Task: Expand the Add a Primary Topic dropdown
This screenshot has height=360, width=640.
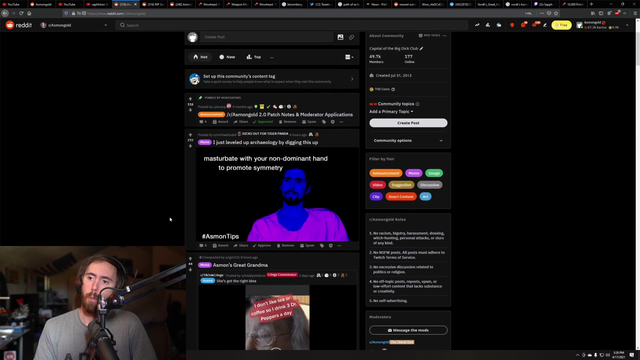Action: coord(391,111)
